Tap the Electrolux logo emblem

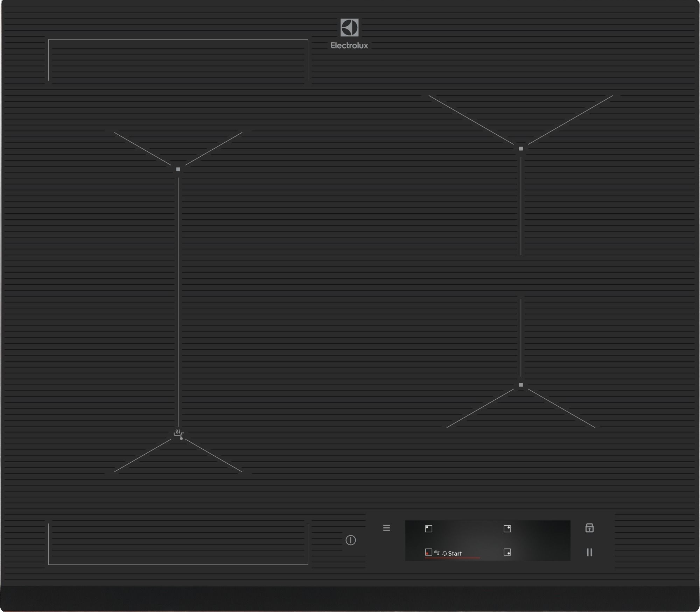coord(349,28)
